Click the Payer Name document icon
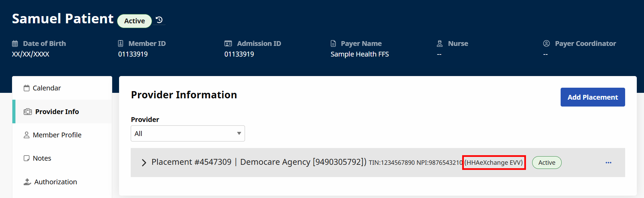644x198 pixels. [333, 44]
